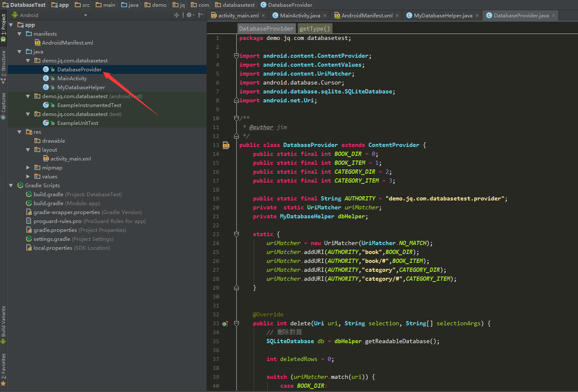578x392 pixels.
Task: Open the Project panel gear settings
Action: 190,15
